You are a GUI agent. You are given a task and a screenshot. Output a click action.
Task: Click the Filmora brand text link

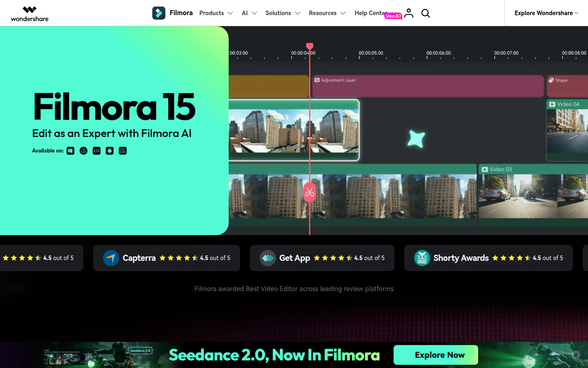(181, 13)
